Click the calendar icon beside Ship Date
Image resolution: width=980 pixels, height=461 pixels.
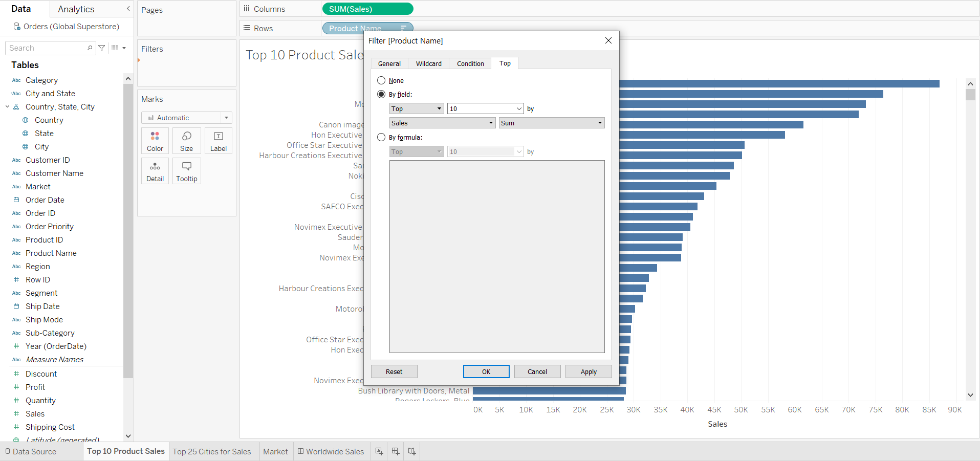pos(16,306)
